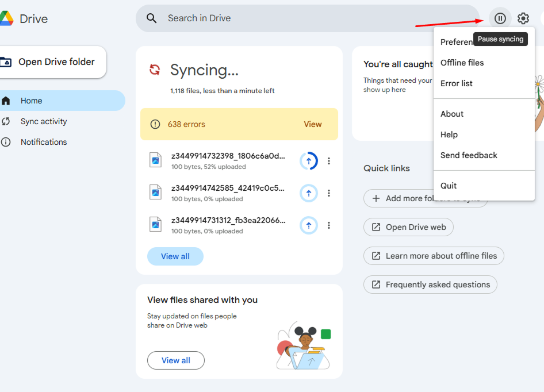Click the Google Drive logo

(6, 18)
